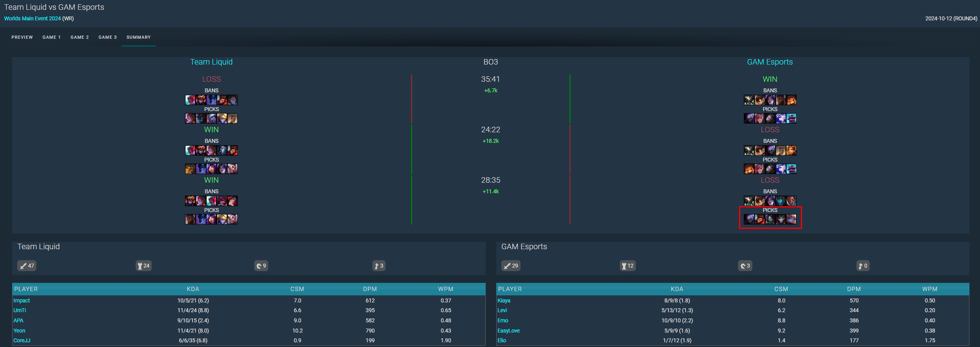Click the DPM column header in Team Liquid's table
This screenshot has height=347, width=980.
(x=370, y=289)
